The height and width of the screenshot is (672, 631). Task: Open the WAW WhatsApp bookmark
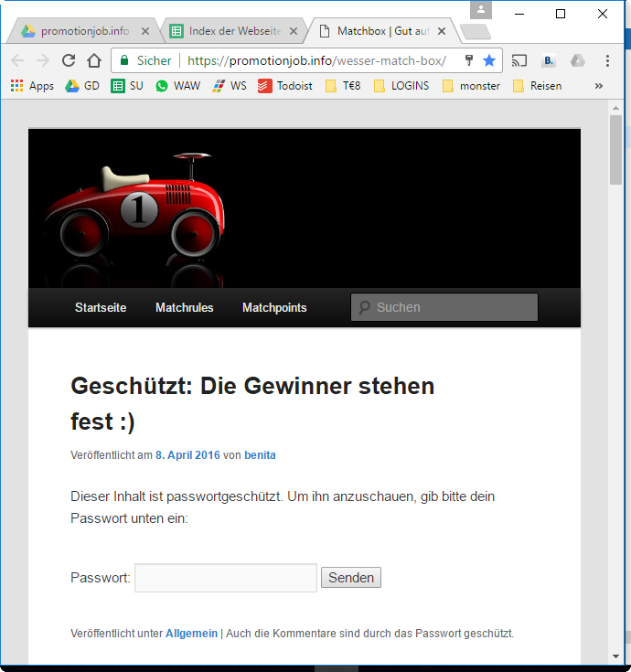pyautogui.click(x=177, y=86)
